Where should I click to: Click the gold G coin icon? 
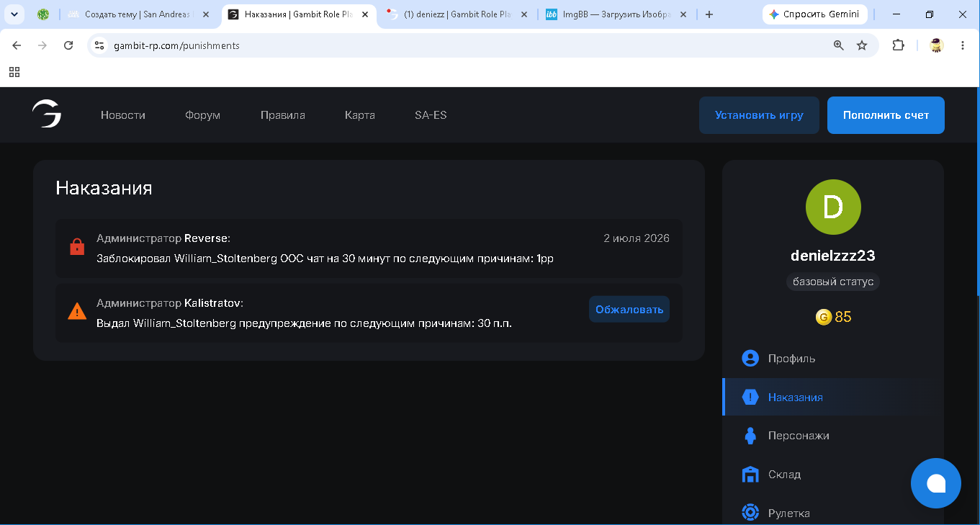(824, 317)
